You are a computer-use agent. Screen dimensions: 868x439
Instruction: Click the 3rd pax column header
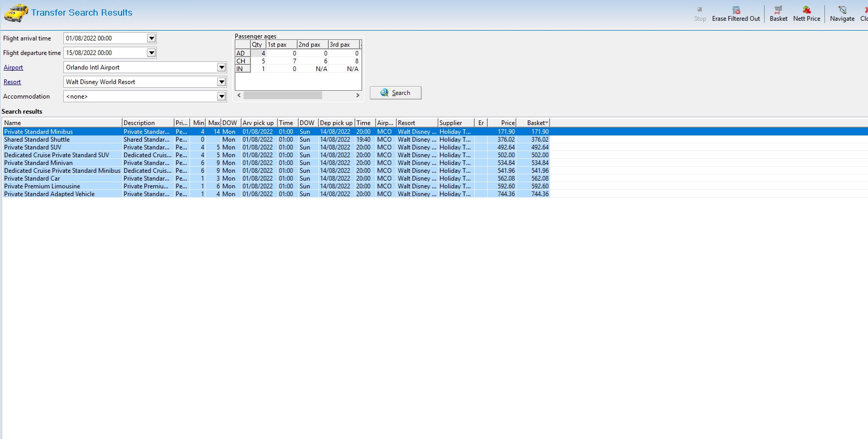coord(344,45)
